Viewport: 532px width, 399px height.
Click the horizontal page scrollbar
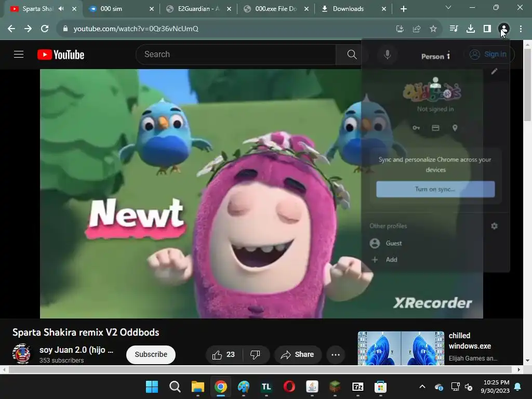tap(261, 369)
